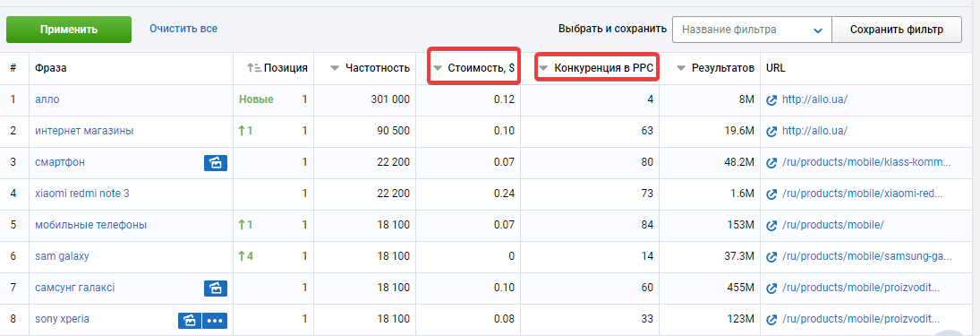Screen dimensions: 980x336
Task: Open the смартфон keyword link
Action: coord(60,162)
